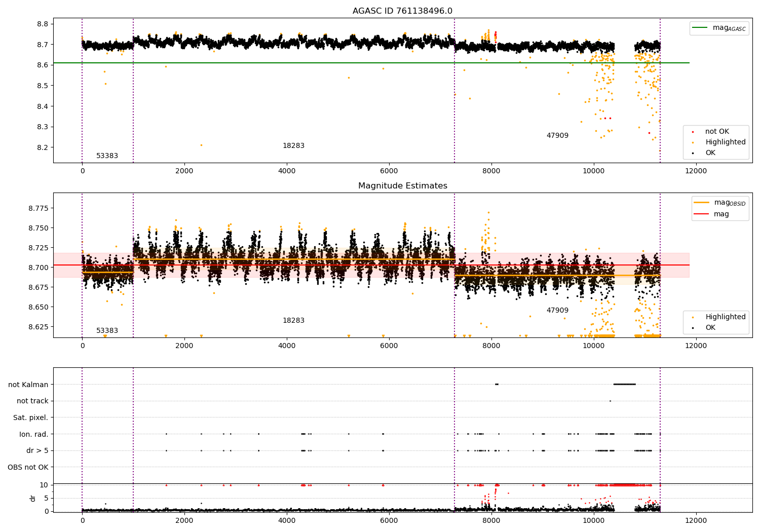The height and width of the screenshot is (532, 760).
Task: Click the "mag OBSID" legend label
Action: pyautogui.click(x=730, y=203)
